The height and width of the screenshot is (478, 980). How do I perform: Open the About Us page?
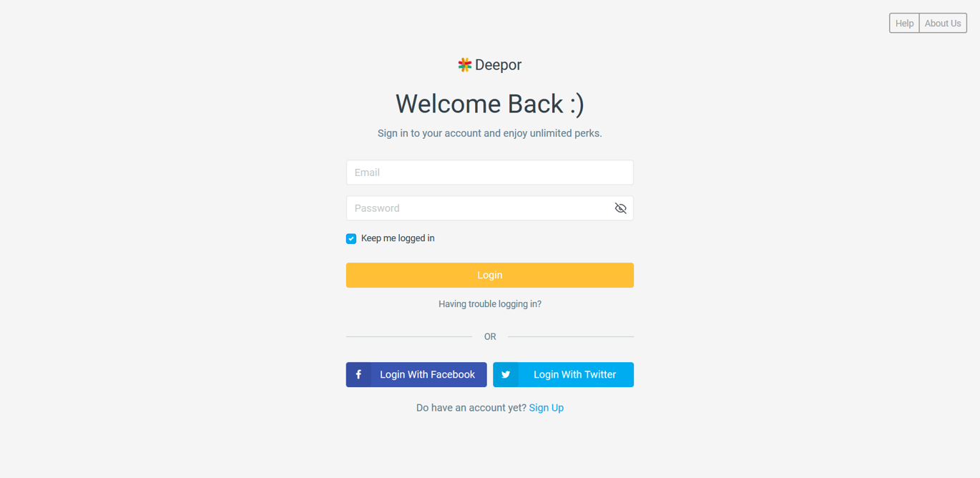(943, 23)
